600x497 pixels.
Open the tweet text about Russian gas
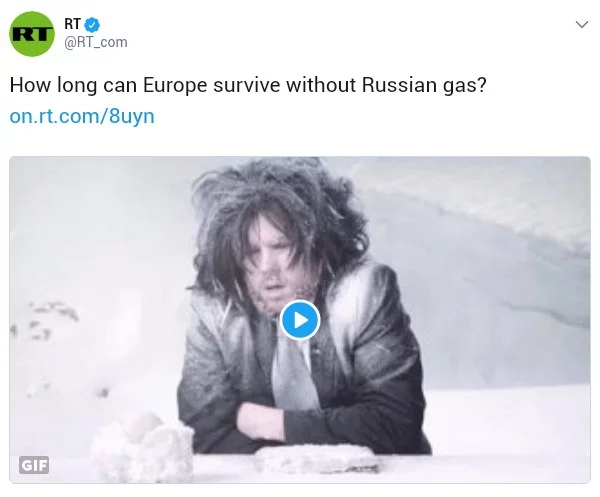pos(248,85)
